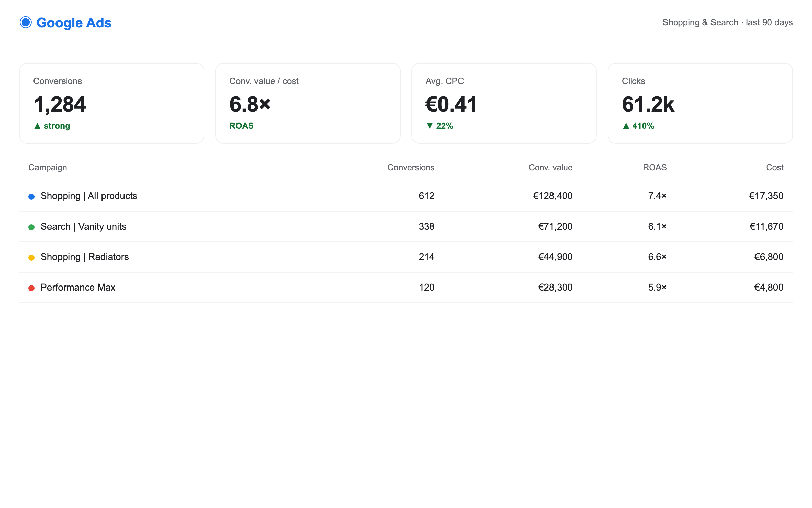Click the 61.2k clicks figure

click(648, 104)
